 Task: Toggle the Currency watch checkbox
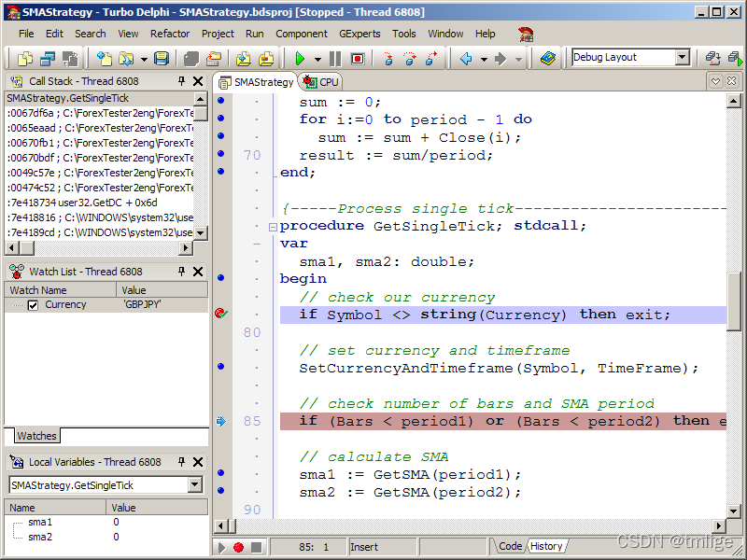click(x=33, y=305)
